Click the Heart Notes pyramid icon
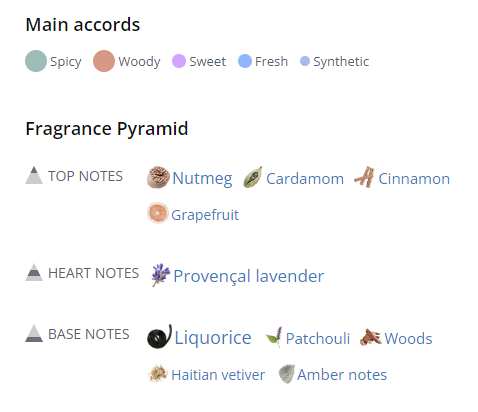Viewport: 478px width, 412px height. [x=34, y=272]
